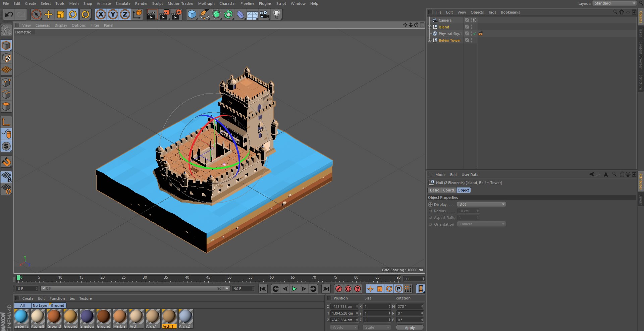Click the green Play Forwards button
Image resolution: width=644 pixels, height=331 pixels.
(x=294, y=289)
